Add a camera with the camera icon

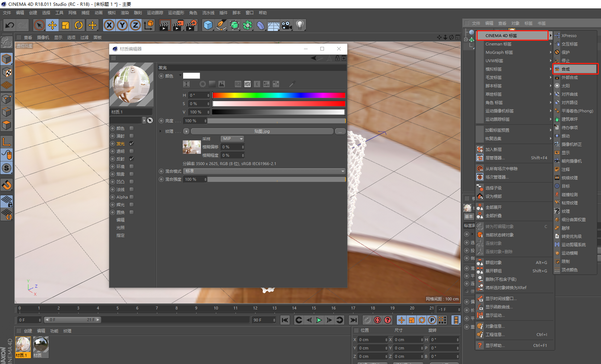click(287, 25)
